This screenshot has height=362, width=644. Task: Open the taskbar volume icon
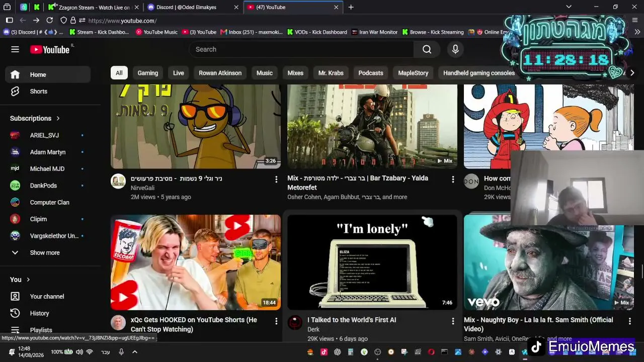coord(79,352)
